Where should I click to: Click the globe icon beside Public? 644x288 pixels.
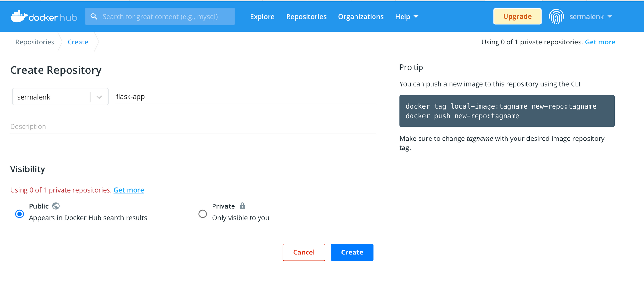(56, 206)
